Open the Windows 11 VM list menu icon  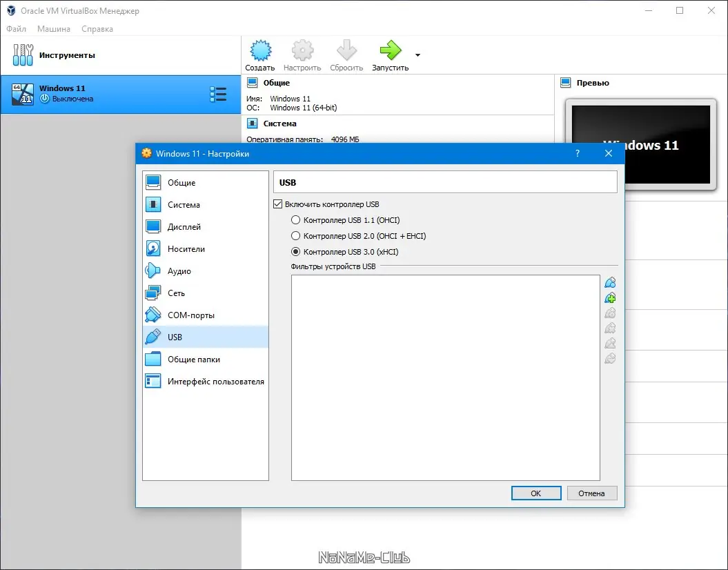coord(218,95)
